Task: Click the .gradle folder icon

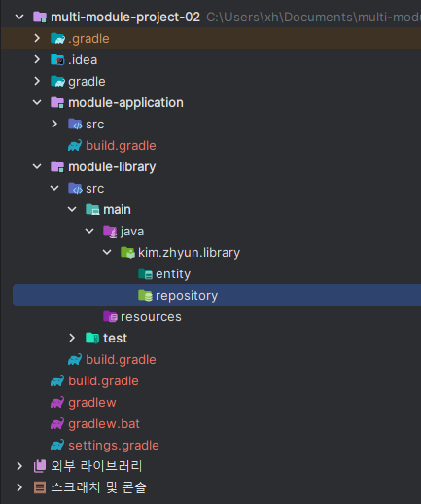Action: [57, 38]
